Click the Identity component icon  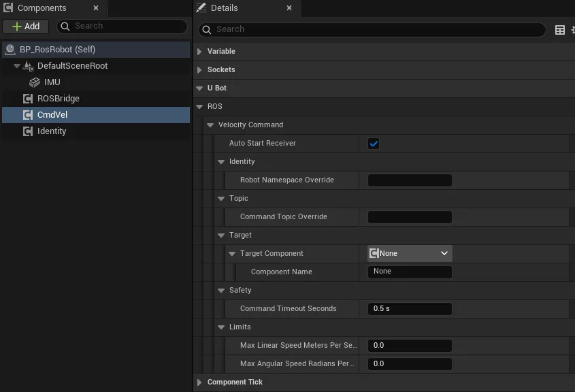28,131
